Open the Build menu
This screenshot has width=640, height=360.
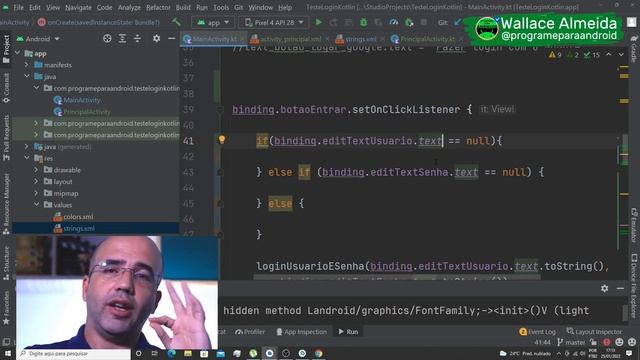(183, 7)
